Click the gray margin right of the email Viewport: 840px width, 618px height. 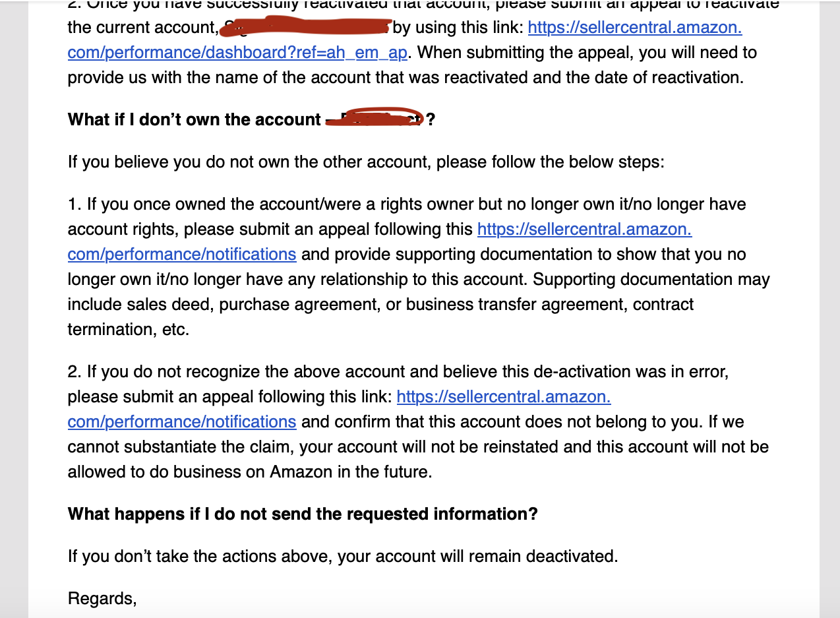pyautogui.click(x=829, y=309)
